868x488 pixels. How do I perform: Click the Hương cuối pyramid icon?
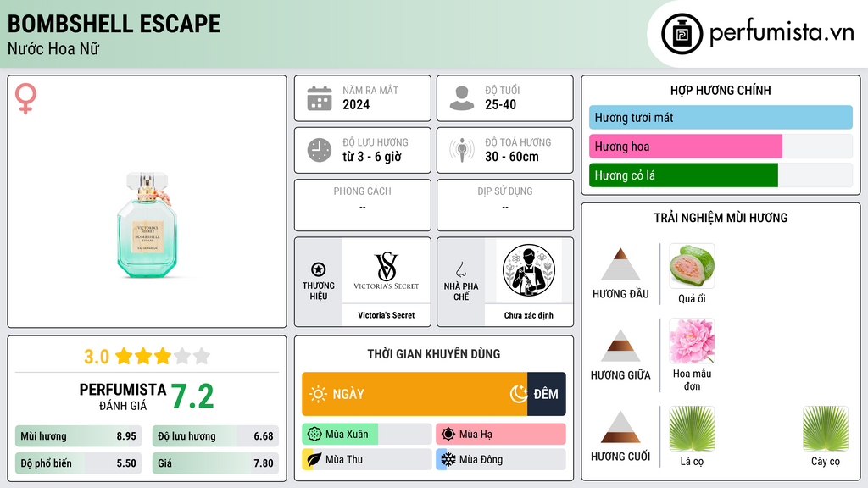[x=620, y=427]
